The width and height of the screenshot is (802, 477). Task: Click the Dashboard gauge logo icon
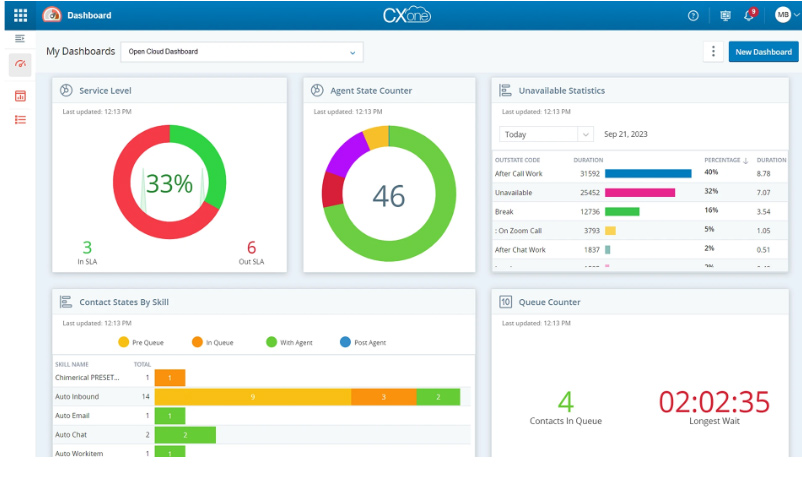point(52,15)
